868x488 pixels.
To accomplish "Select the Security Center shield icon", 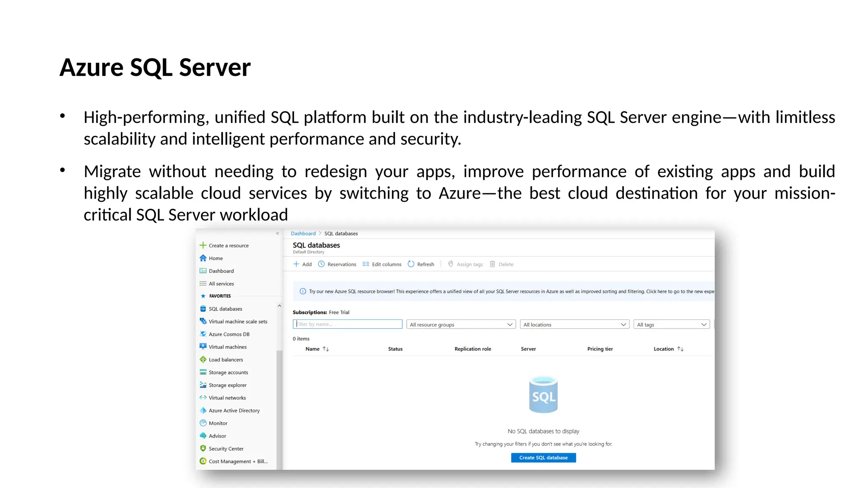I will point(203,449).
